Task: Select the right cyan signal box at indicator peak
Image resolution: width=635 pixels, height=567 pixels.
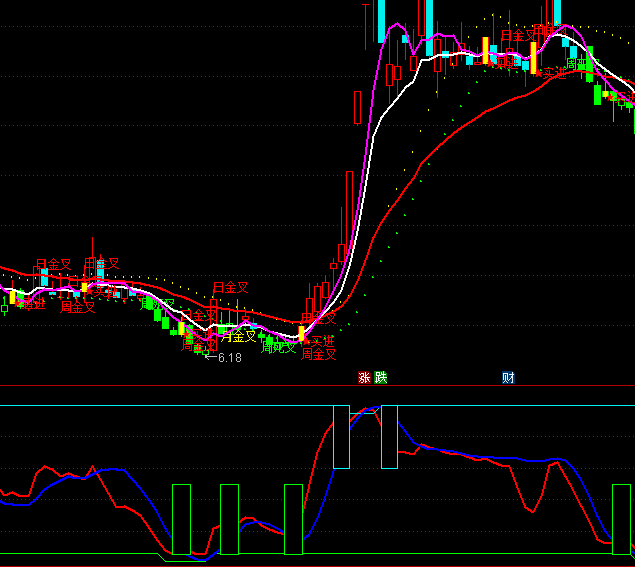Action: [x=389, y=436]
